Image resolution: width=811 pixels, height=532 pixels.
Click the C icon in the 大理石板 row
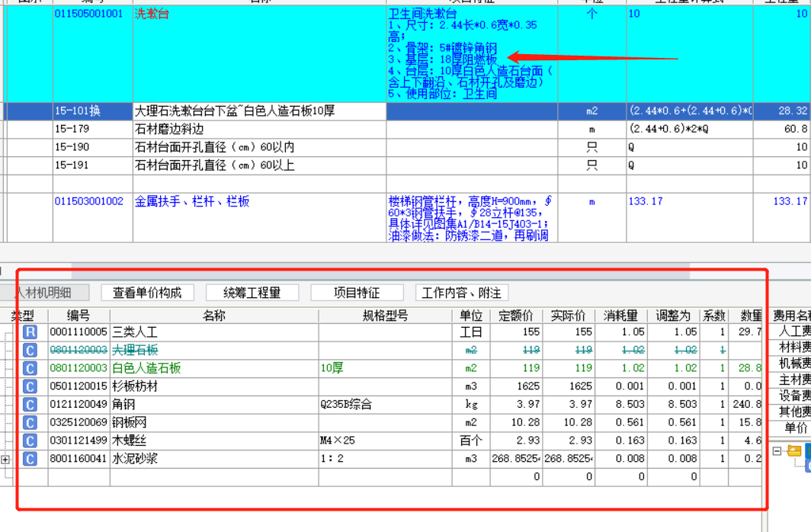pyautogui.click(x=30, y=350)
